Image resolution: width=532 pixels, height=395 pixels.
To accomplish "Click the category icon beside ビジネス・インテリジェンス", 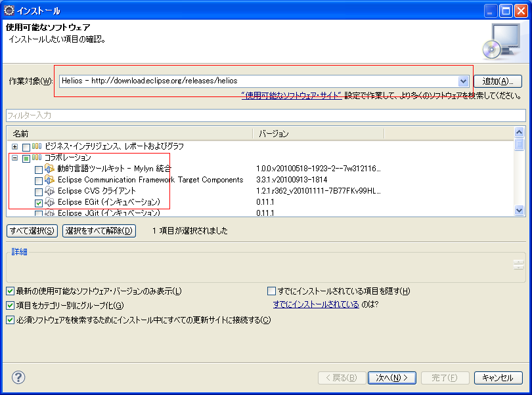I will 37,146.
